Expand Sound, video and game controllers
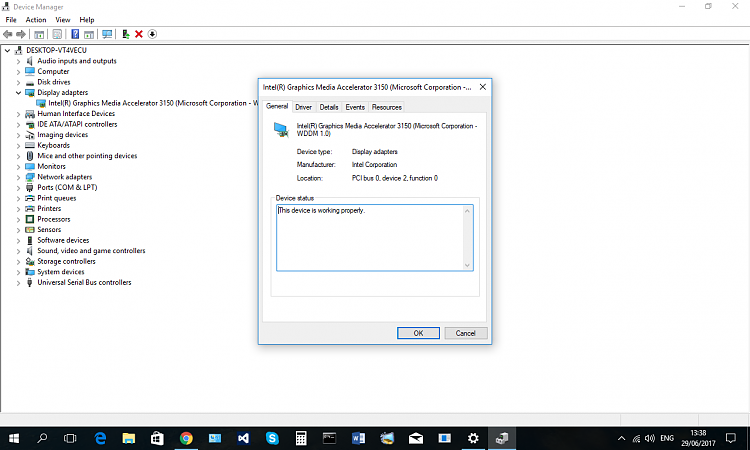This screenshot has height=450, width=750. pos(18,251)
